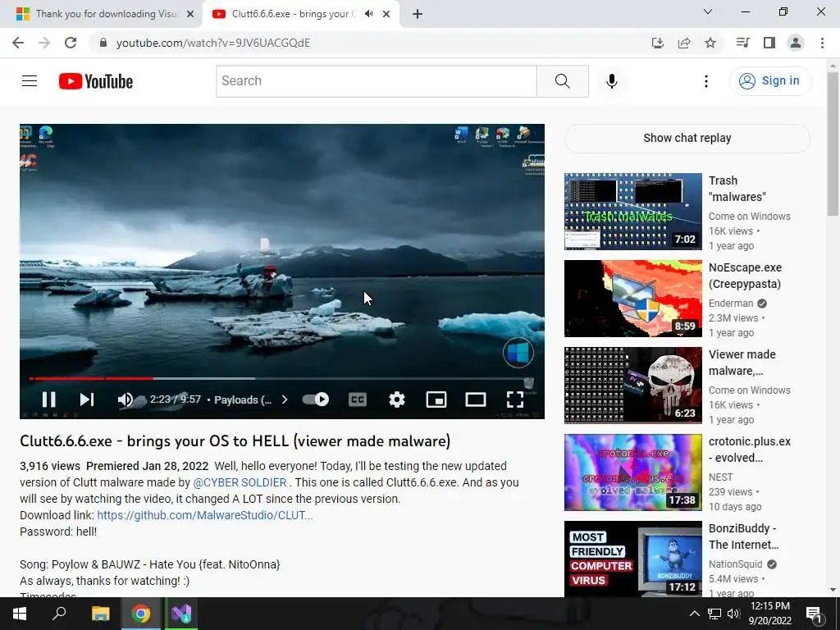840x630 pixels.
Task: Open the Viewer made malware video thumbnail
Action: click(x=632, y=386)
